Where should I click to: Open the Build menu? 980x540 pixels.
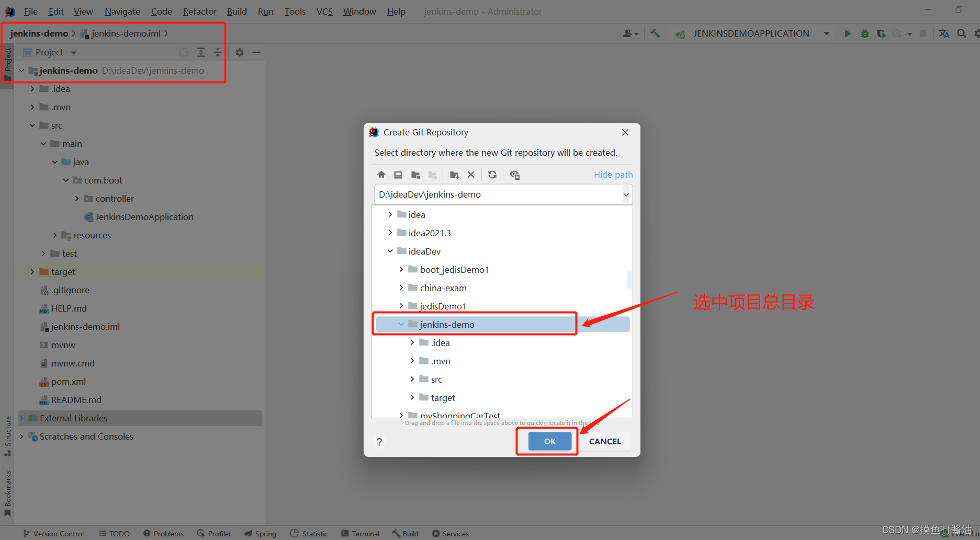[236, 12]
